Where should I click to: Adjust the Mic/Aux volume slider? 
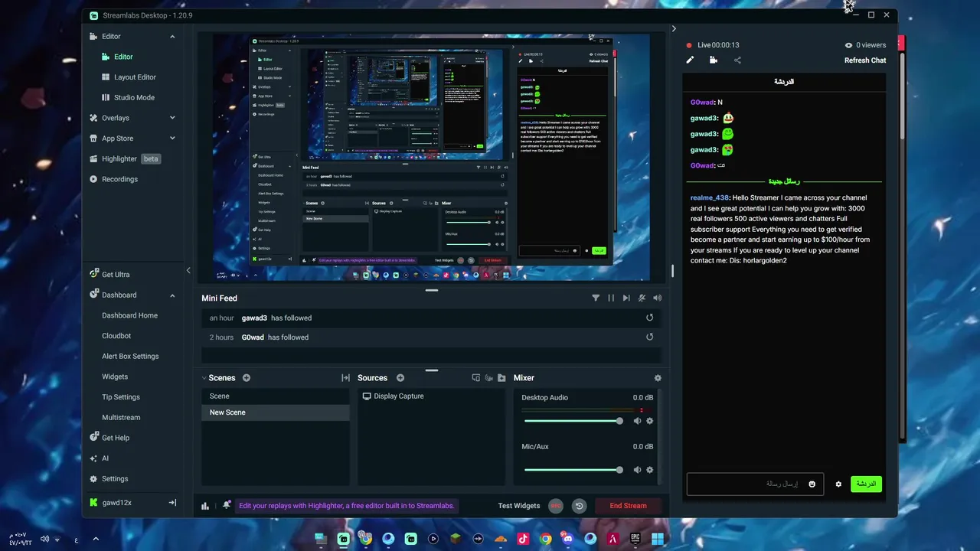click(x=573, y=470)
